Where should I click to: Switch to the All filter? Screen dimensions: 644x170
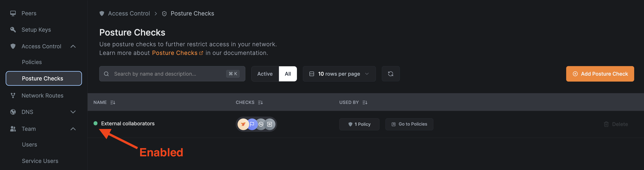(288, 74)
